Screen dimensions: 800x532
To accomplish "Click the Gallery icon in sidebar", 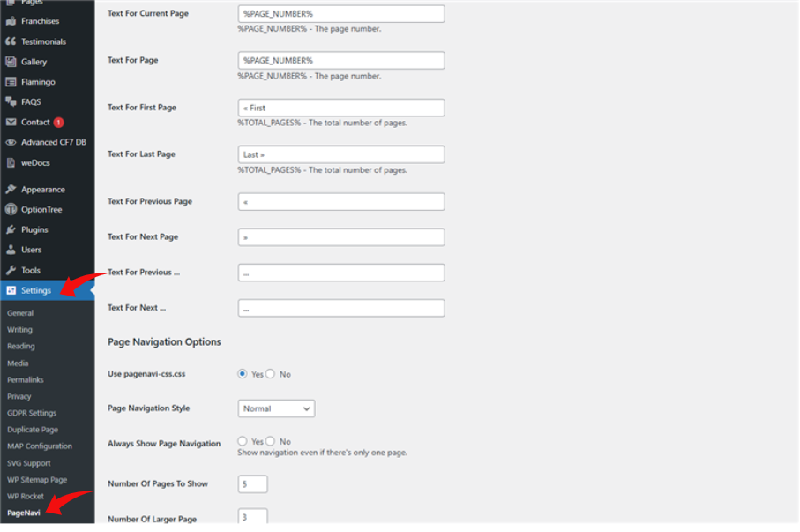I will point(11,62).
